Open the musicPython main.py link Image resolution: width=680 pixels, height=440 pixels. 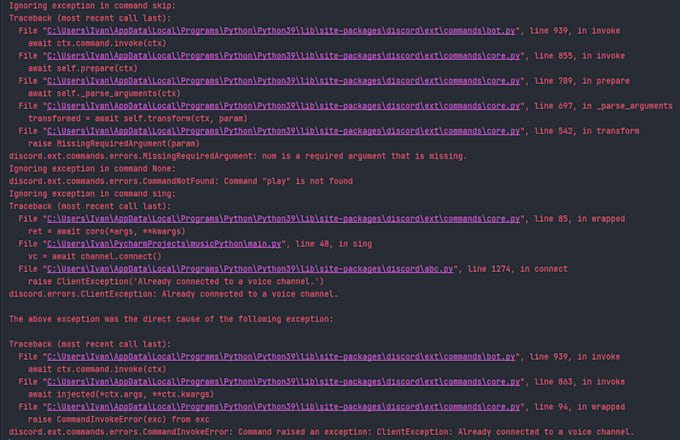point(164,244)
